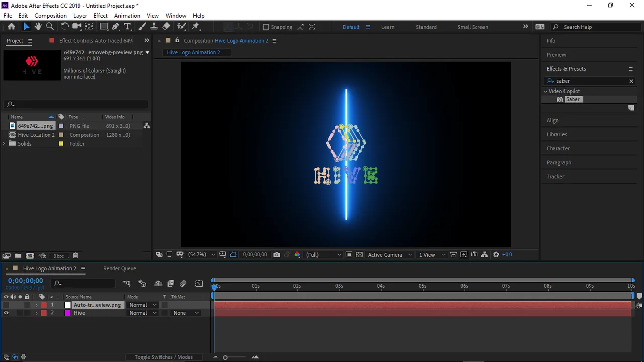Select the Puppet Pin tool
This screenshot has width=644, height=362.
196,27
